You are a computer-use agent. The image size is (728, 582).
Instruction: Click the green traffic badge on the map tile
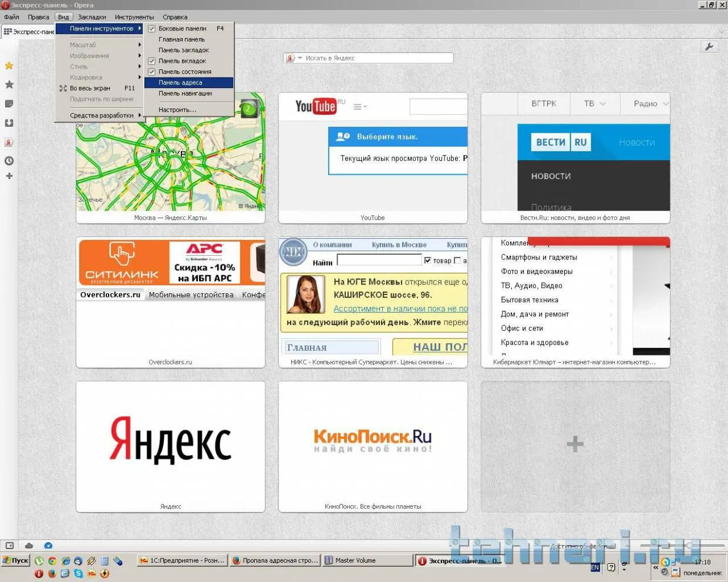coord(248,109)
